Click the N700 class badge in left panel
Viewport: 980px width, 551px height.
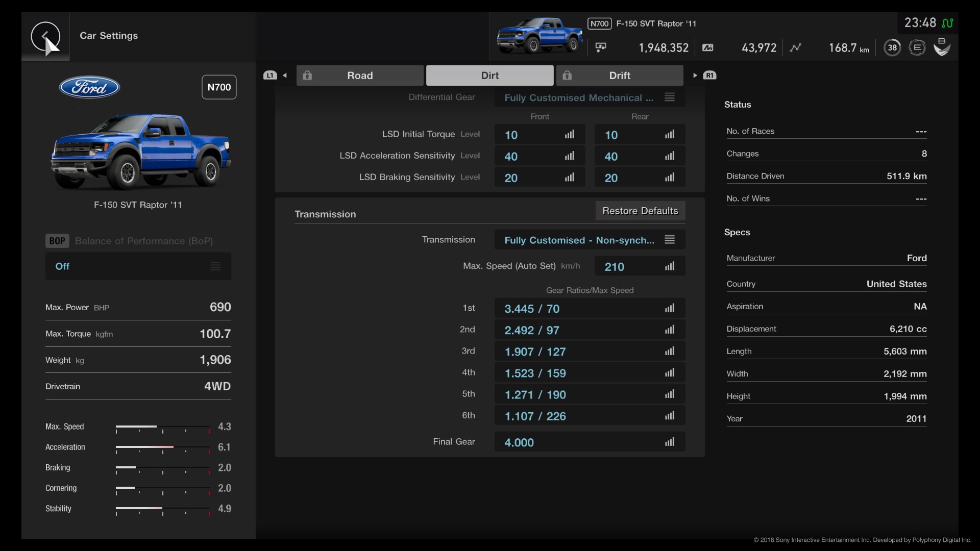coord(219,87)
